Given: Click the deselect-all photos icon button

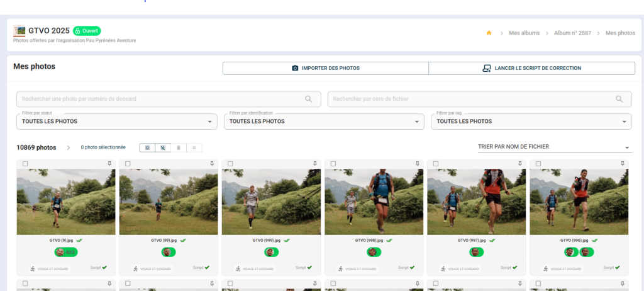Looking at the screenshot, I should coord(163,147).
